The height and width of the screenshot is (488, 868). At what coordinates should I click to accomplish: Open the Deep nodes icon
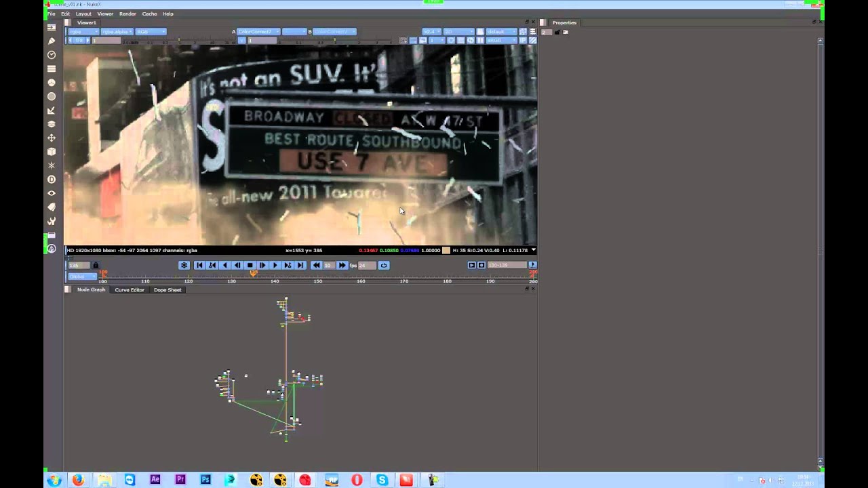52,180
